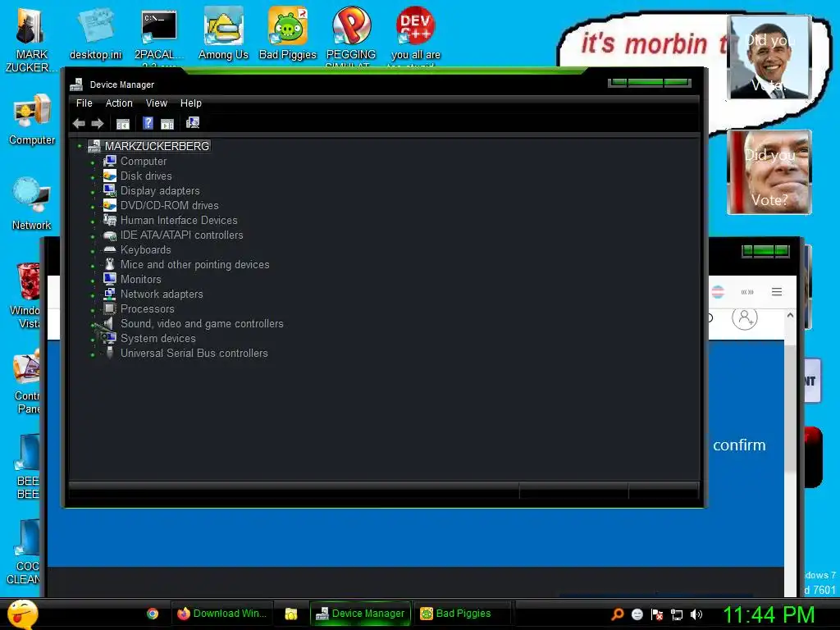The height and width of the screenshot is (630, 840).
Task: Select the 2PACAL command prompt desktop icon
Action: 159,33
